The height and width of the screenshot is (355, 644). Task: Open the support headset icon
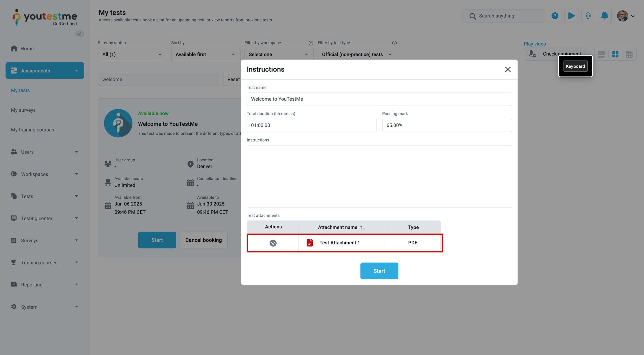588,16
